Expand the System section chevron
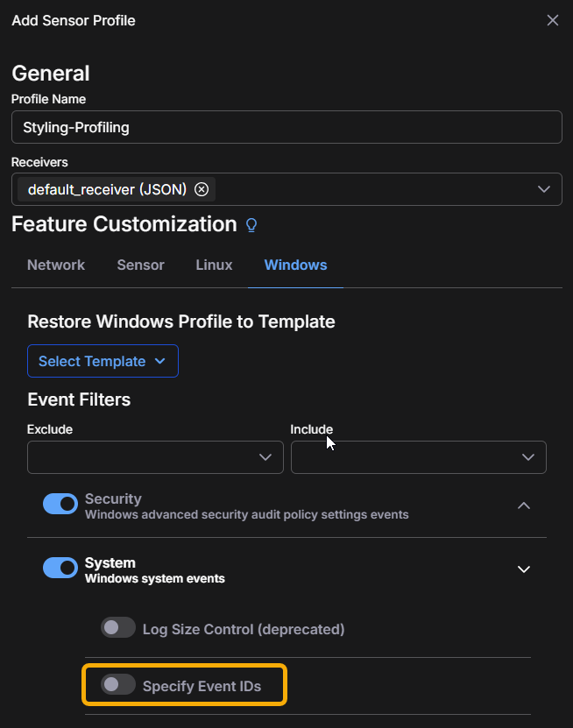The width and height of the screenshot is (573, 728). 524,569
